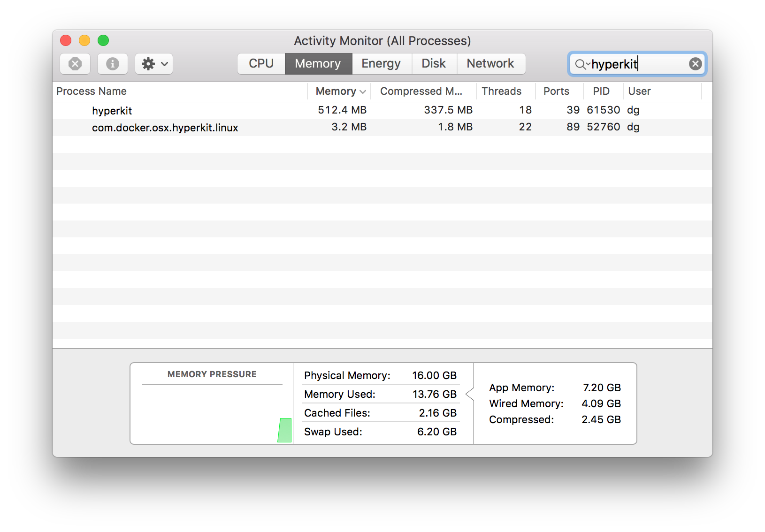Click the Memory Used 13.76 GB value
Screen dimensions: 765x532
pyautogui.click(x=434, y=395)
